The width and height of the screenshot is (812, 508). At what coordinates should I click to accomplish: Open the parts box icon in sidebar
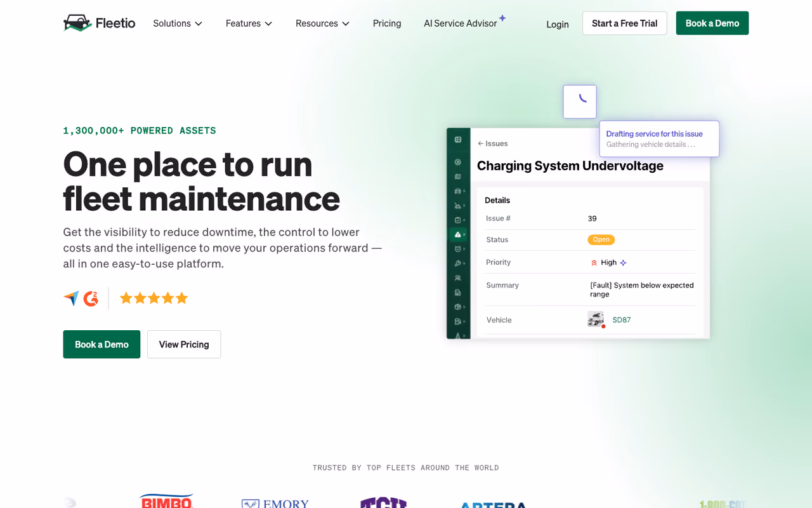point(458,307)
